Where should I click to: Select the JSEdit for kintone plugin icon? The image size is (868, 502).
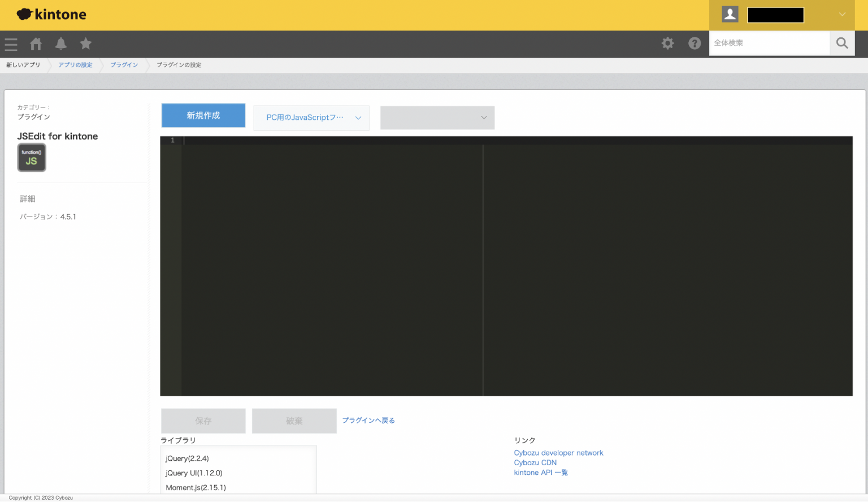coord(32,157)
